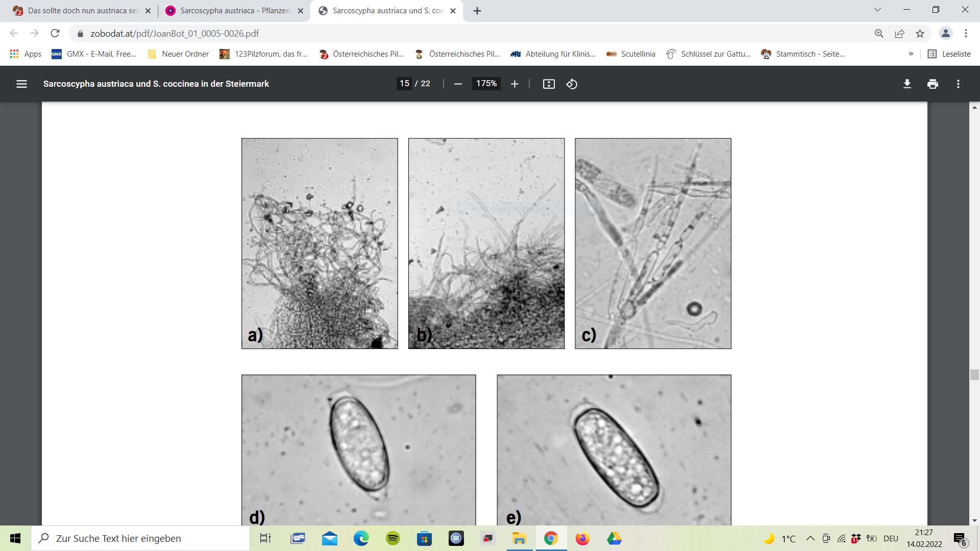This screenshot has height=551, width=980.
Task: Toggle the PDF sidebar menu icon
Action: (x=21, y=84)
